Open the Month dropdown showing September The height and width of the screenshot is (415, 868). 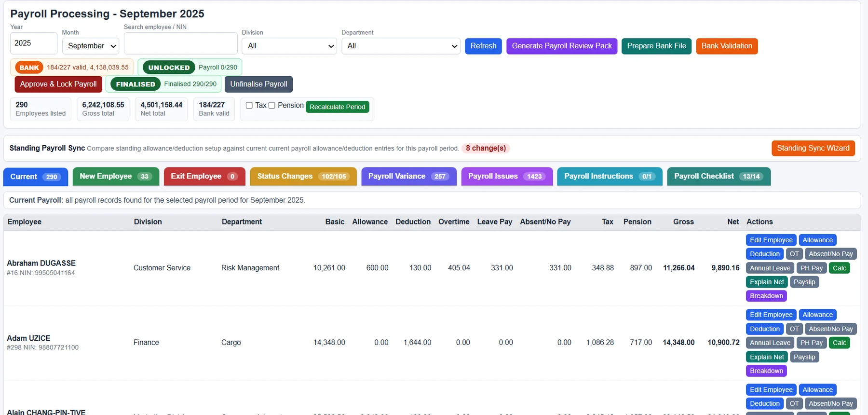[x=91, y=46]
